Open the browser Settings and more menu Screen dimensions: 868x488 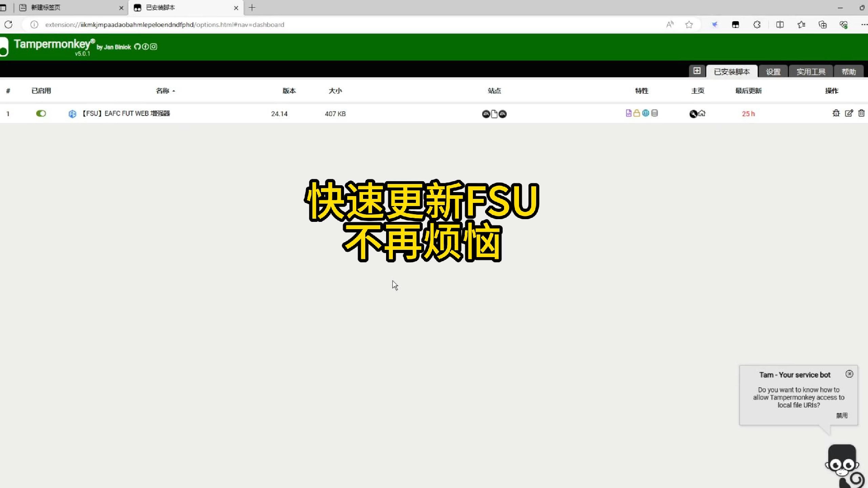click(864, 24)
